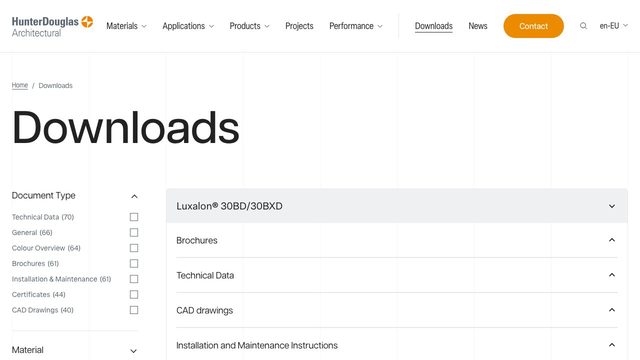The image size is (640, 360).
Task: Click the large Downloads page heading
Action: (x=126, y=128)
